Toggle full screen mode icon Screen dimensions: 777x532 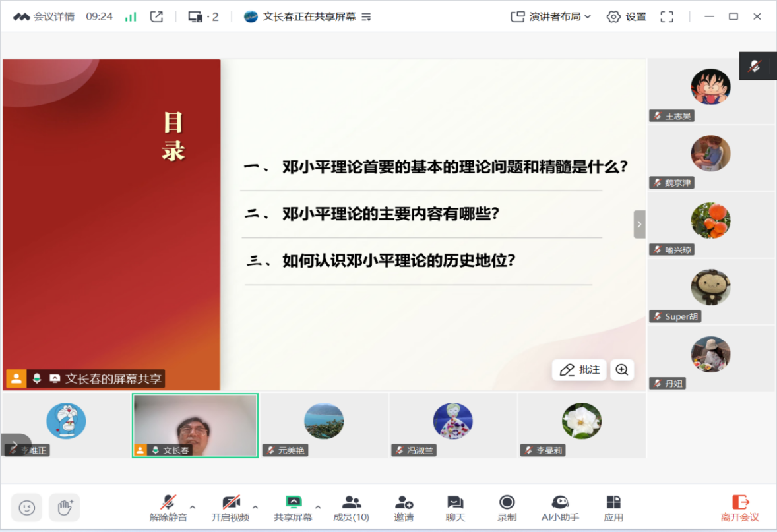coord(667,16)
